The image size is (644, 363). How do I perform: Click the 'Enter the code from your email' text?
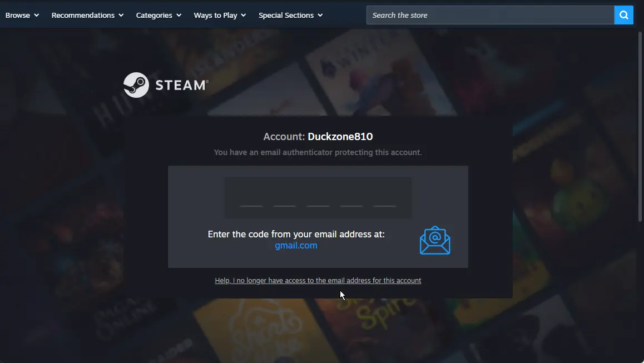(296, 234)
